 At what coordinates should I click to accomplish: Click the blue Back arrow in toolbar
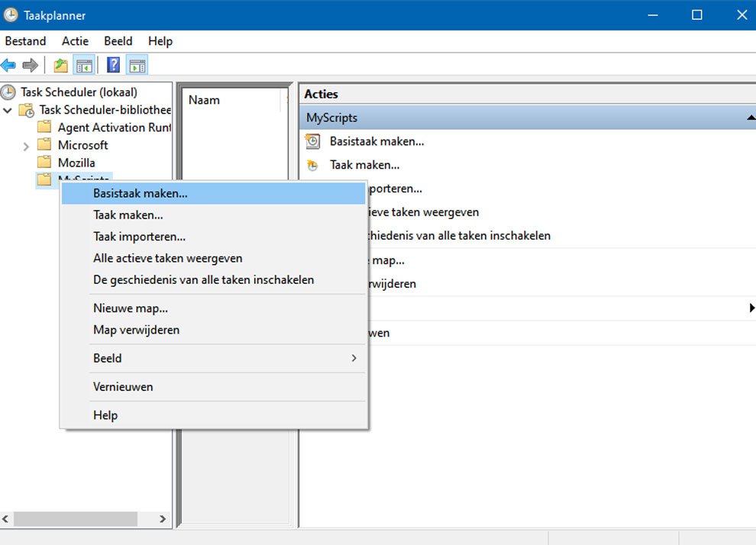[8, 65]
